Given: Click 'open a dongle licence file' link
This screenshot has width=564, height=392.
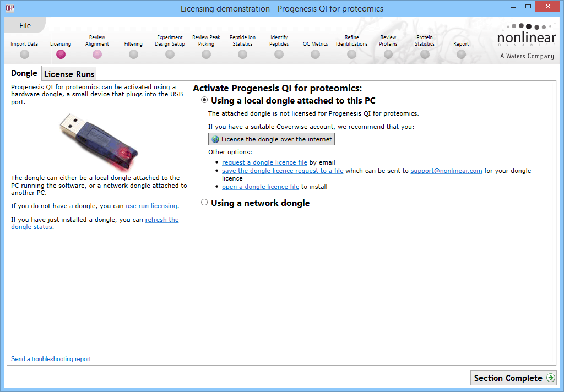Looking at the screenshot, I should point(261,187).
